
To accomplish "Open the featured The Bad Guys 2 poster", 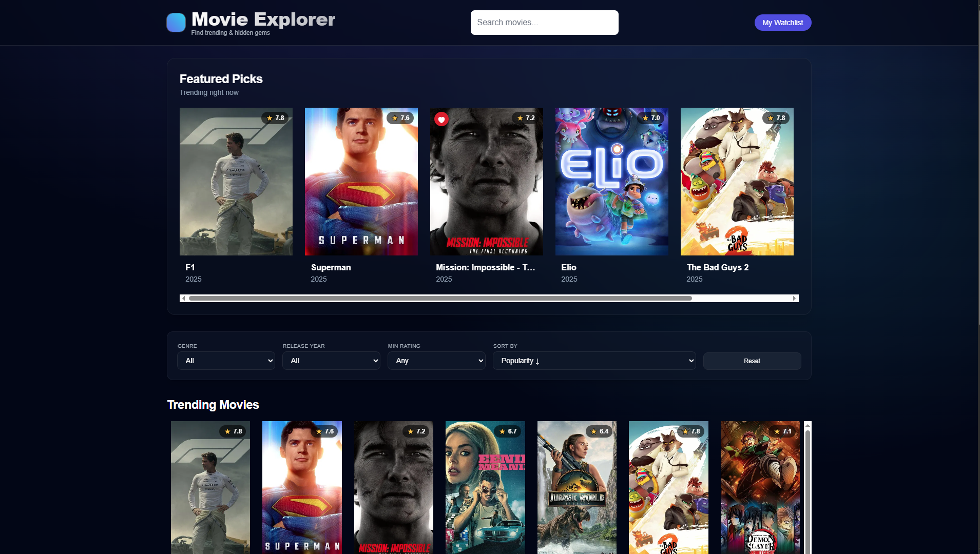I will (737, 182).
